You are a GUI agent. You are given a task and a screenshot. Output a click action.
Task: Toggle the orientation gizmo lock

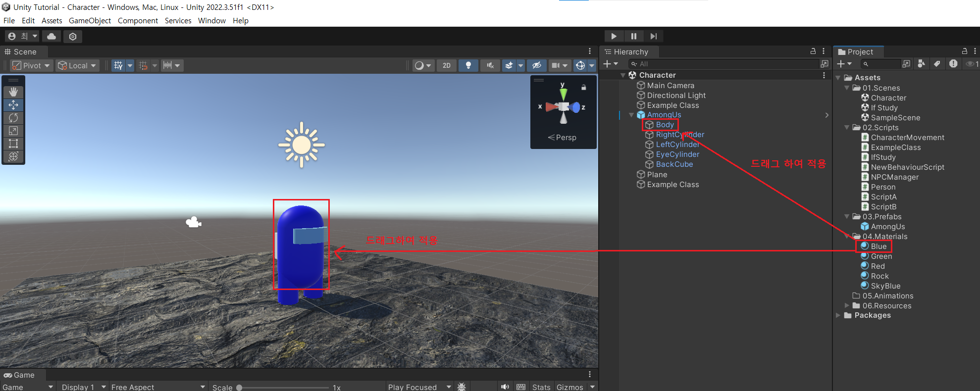(x=583, y=87)
